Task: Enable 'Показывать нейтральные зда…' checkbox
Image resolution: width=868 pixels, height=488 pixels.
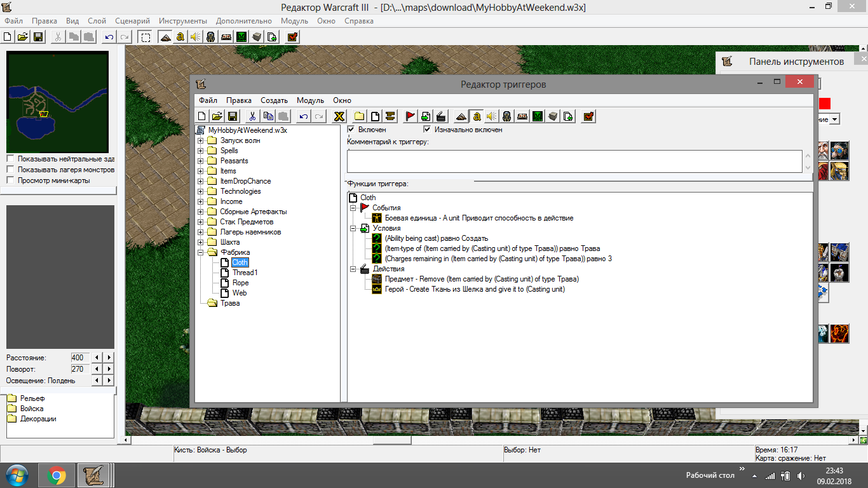Action: point(10,159)
